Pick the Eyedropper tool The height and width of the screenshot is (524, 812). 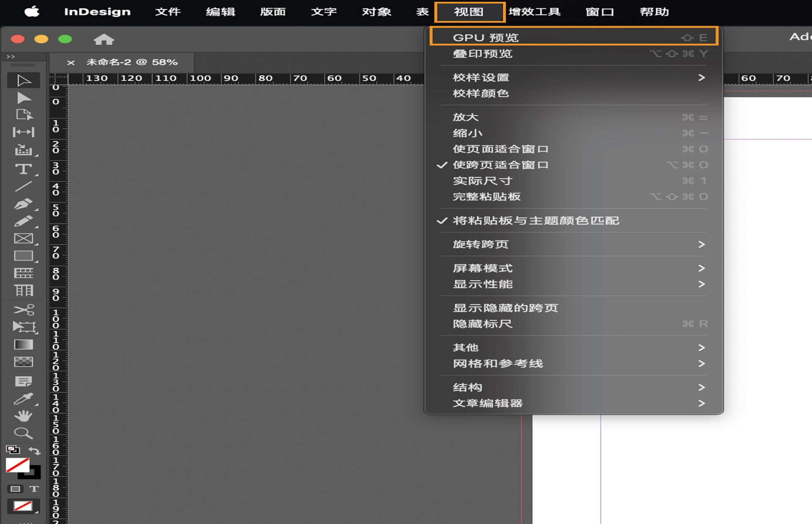point(24,398)
